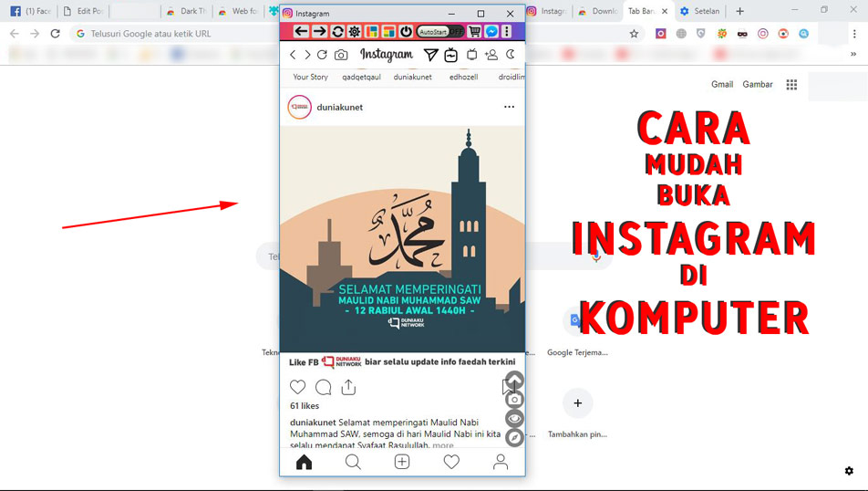The image size is (868, 491).
Task: Switch to Download tab in Chrome
Action: (x=598, y=11)
